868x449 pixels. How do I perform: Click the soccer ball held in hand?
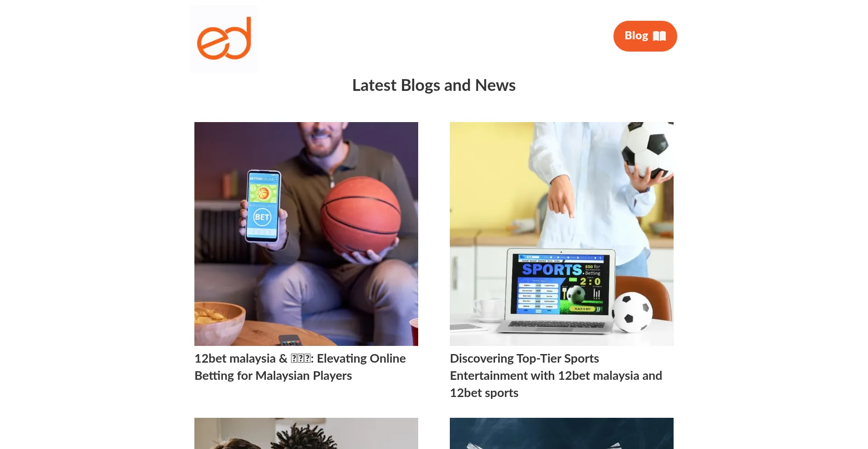coord(647,150)
